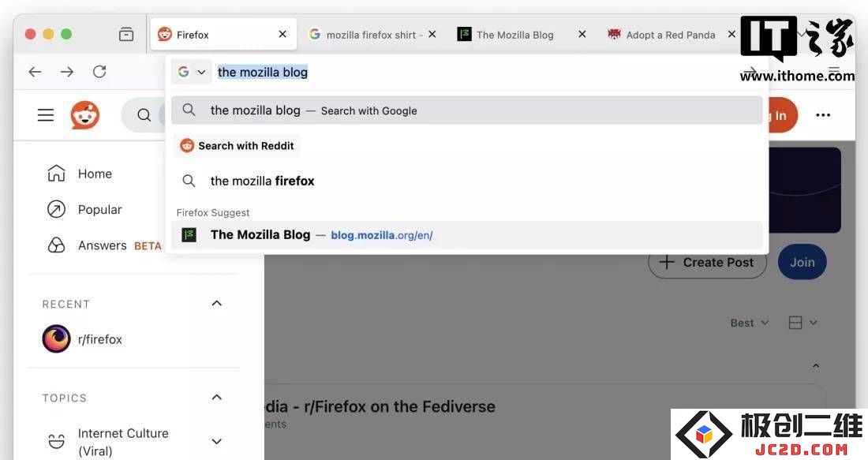Image resolution: width=868 pixels, height=460 pixels.
Task: Select Search with Reddit option
Action: pos(238,146)
